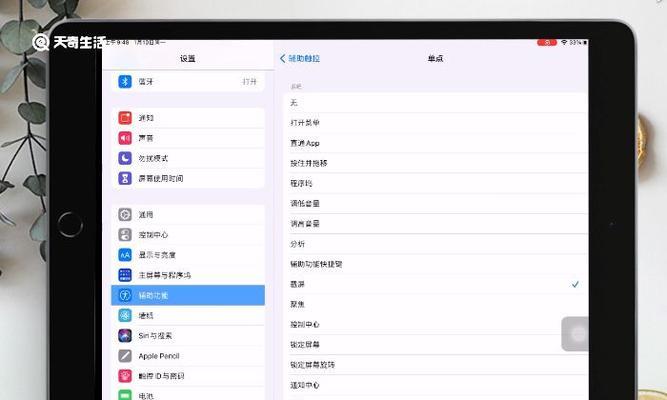Open Touch ID & Passcode (触控ID与密码) fingerprint icon

coord(125,376)
